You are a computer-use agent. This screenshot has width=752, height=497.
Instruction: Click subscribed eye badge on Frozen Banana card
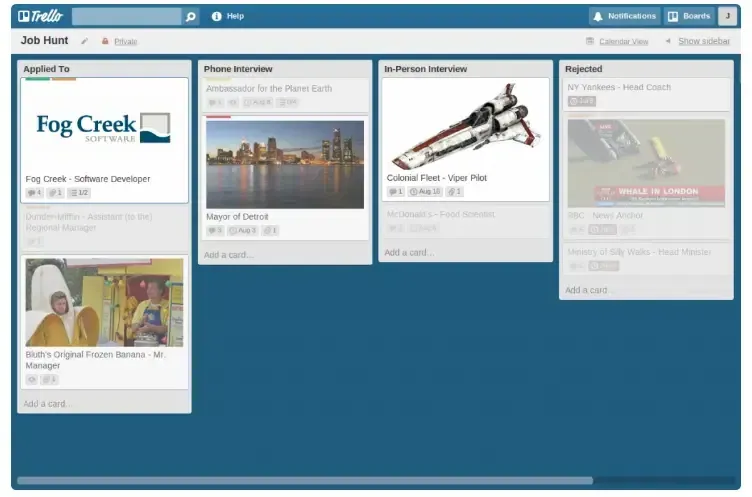click(x=32, y=379)
